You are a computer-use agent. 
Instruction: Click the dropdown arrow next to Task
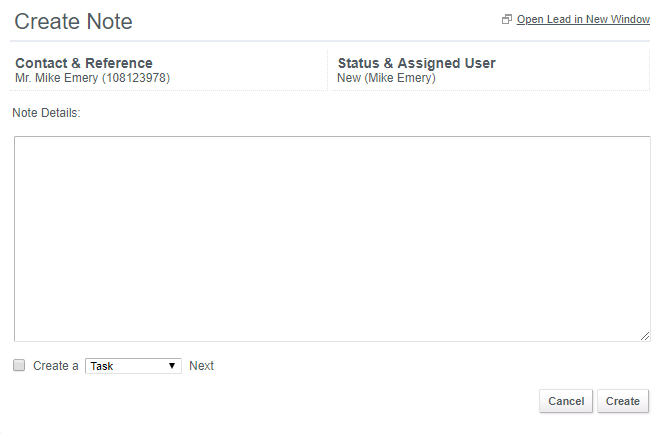pos(171,366)
